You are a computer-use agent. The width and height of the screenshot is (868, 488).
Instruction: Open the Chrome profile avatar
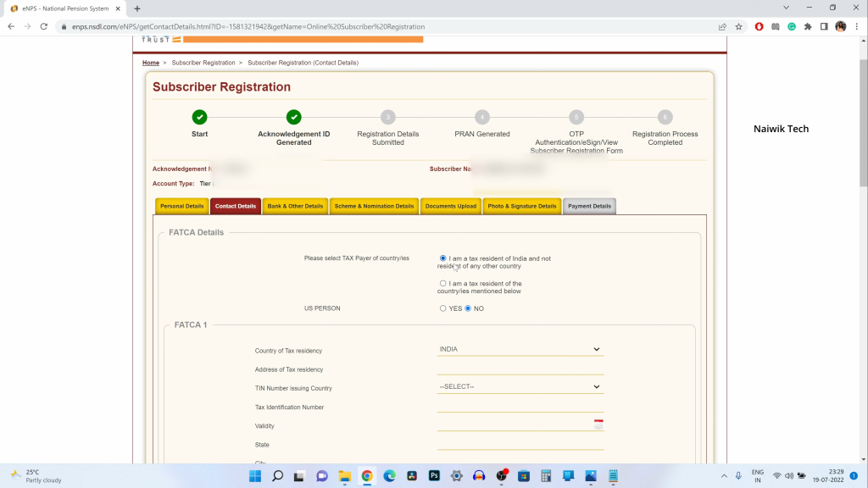click(839, 26)
